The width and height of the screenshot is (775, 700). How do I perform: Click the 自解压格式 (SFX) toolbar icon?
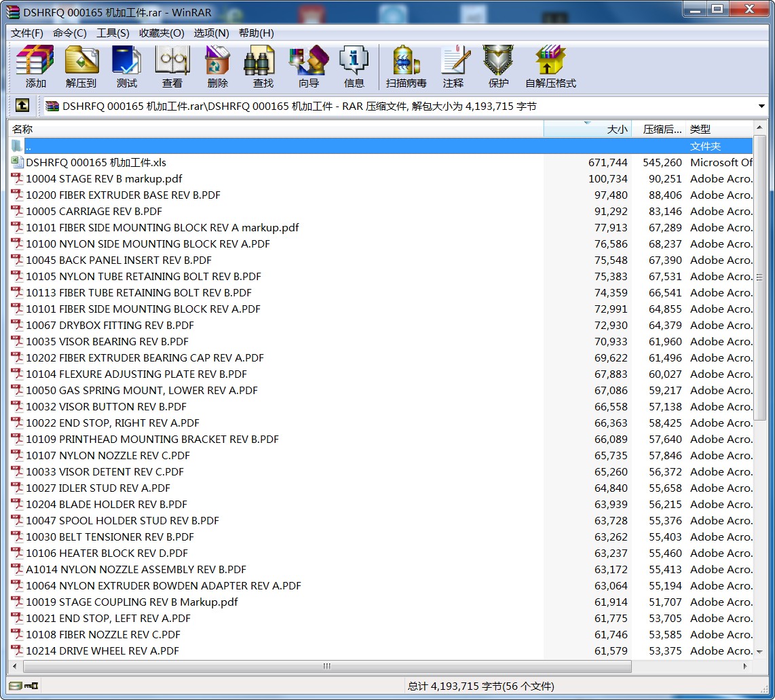pos(550,60)
